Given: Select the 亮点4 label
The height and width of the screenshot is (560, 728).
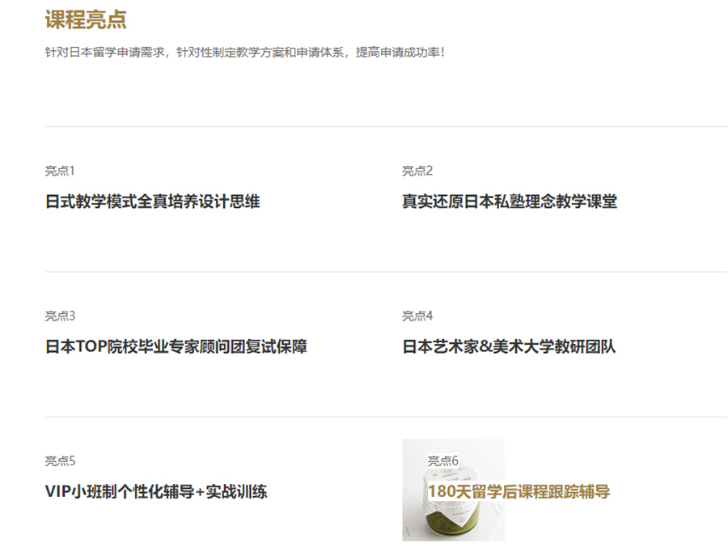Looking at the screenshot, I should (x=417, y=316).
